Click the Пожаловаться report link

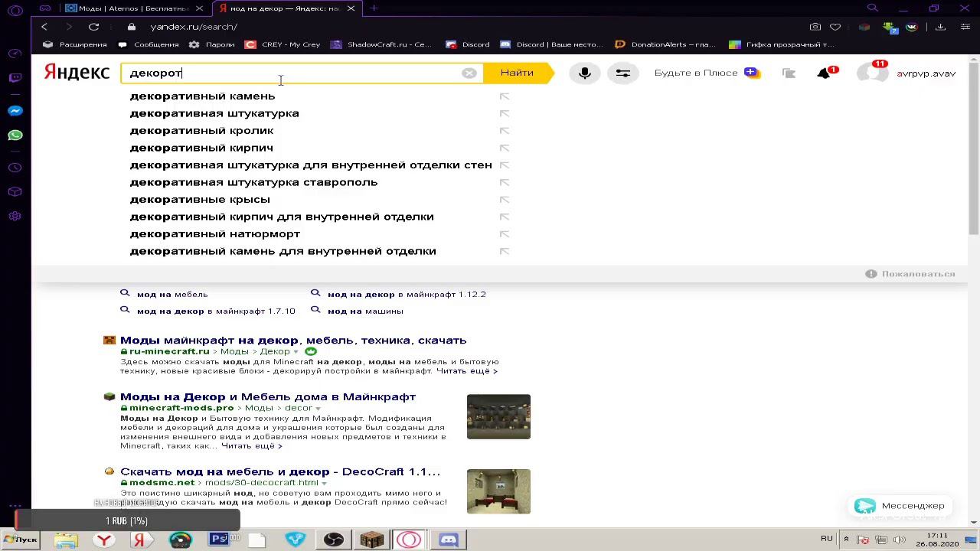click(910, 274)
